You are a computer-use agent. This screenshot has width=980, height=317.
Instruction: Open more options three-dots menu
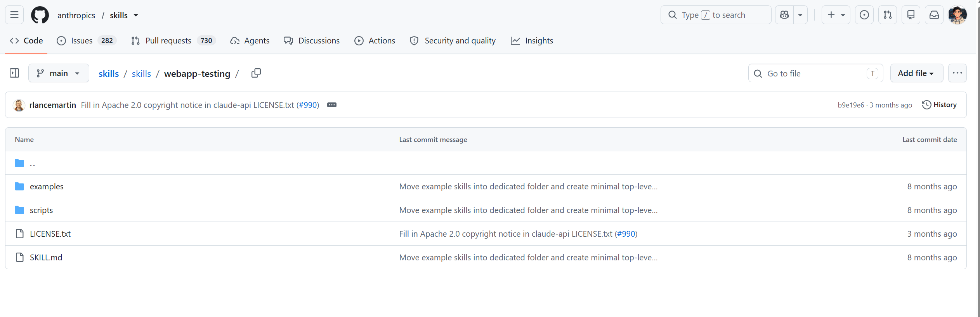pos(957,73)
